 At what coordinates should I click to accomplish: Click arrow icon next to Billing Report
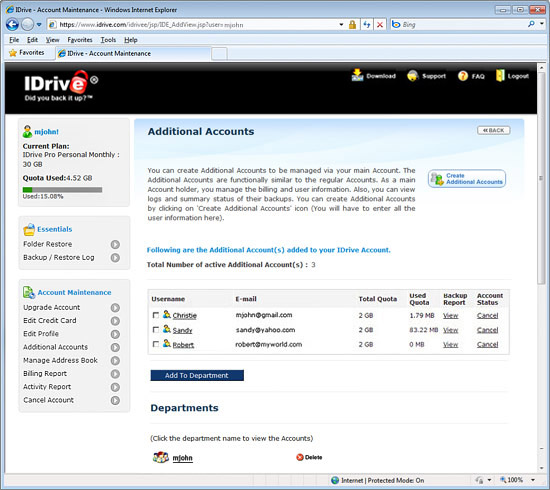tap(115, 374)
